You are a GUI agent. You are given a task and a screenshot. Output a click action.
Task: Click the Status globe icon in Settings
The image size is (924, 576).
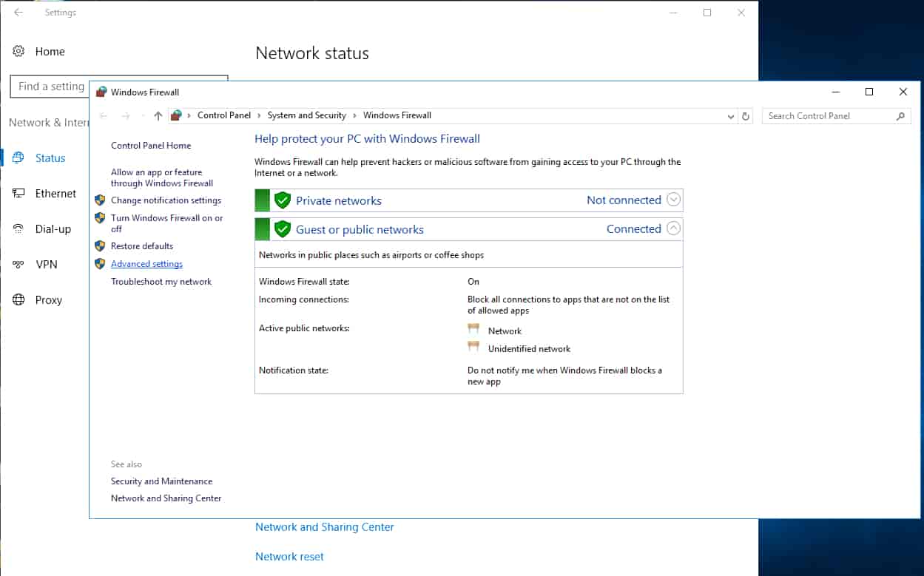tap(19, 157)
